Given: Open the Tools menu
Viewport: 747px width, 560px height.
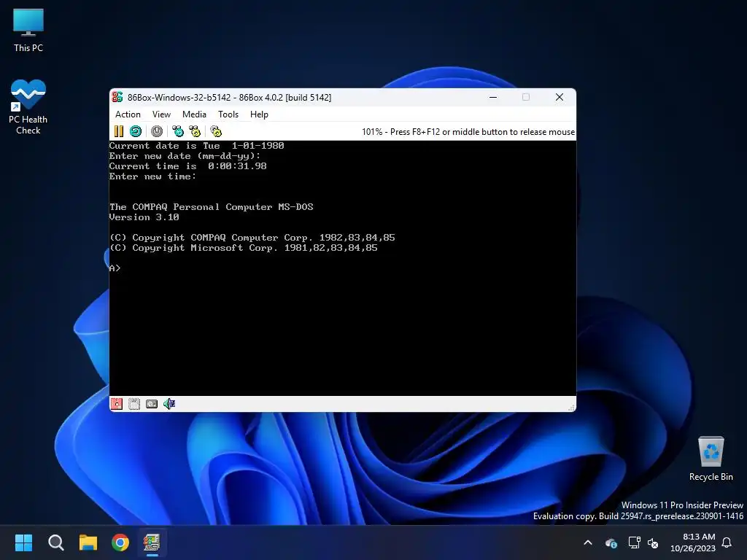Looking at the screenshot, I should tap(228, 114).
